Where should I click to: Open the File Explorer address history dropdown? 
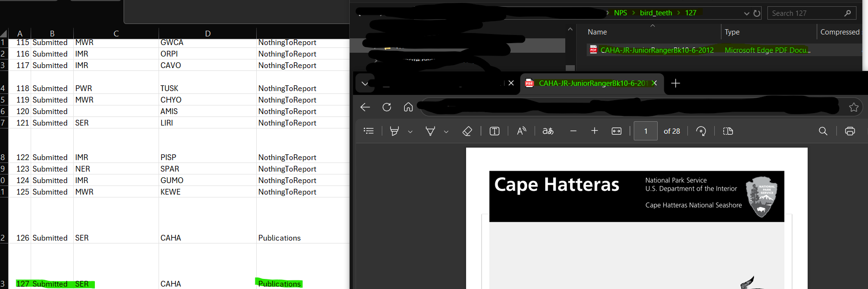pos(746,13)
